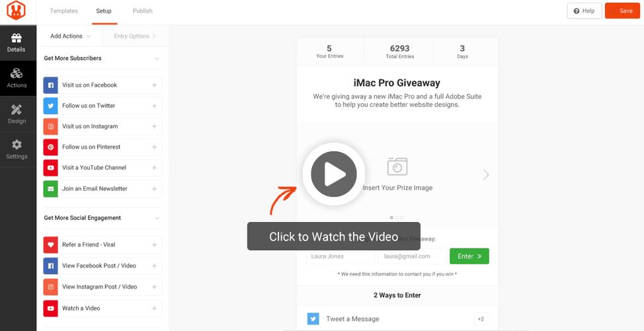The width and height of the screenshot is (644, 331).
Task: Open the Design sidebar section
Action: coord(17,114)
